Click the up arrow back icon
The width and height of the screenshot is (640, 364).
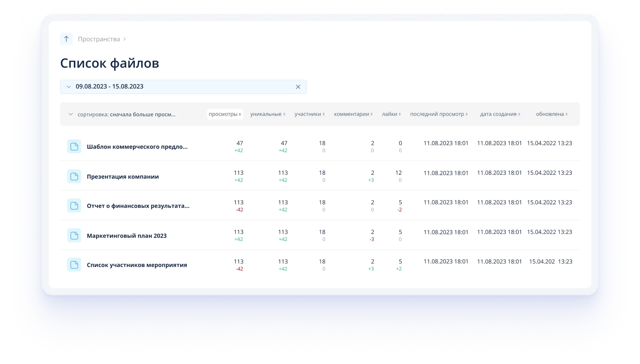[66, 39]
